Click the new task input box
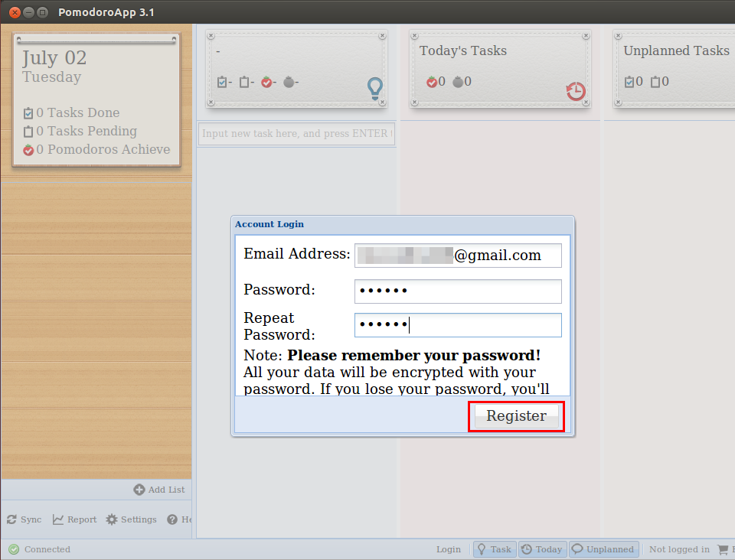 (297, 133)
